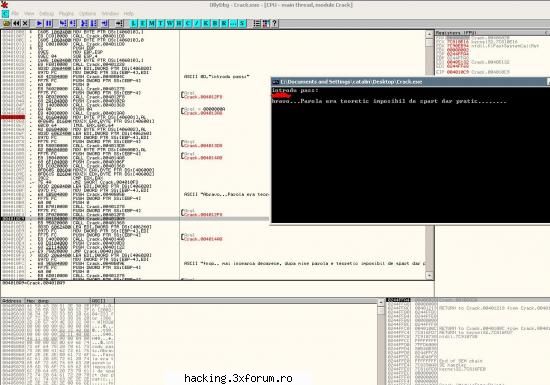Image resolution: width=550 pixels, height=385 pixels.
Task: Click the ASCII column header in dump
Action: pos(102,301)
